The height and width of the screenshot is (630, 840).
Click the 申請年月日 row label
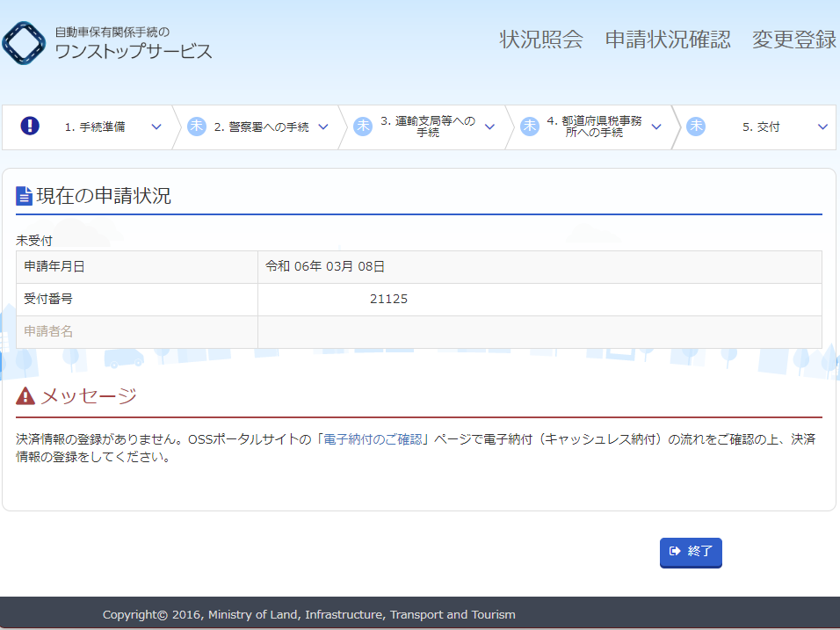pos(54,266)
